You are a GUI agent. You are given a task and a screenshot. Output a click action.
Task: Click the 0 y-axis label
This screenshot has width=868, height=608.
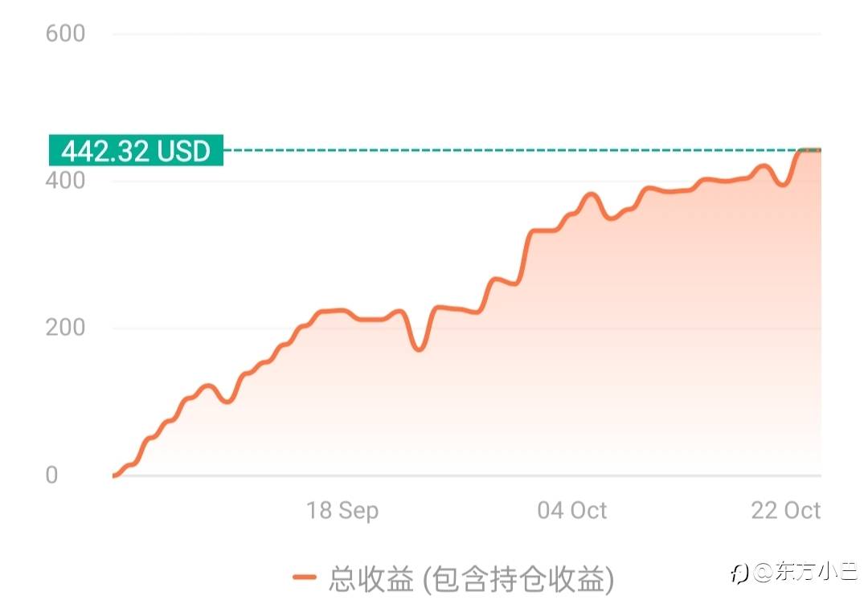[51, 475]
